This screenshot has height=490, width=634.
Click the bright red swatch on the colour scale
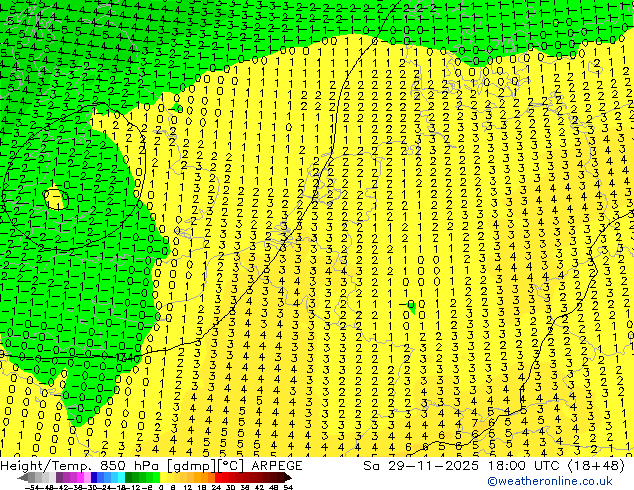click(x=218, y=478)
